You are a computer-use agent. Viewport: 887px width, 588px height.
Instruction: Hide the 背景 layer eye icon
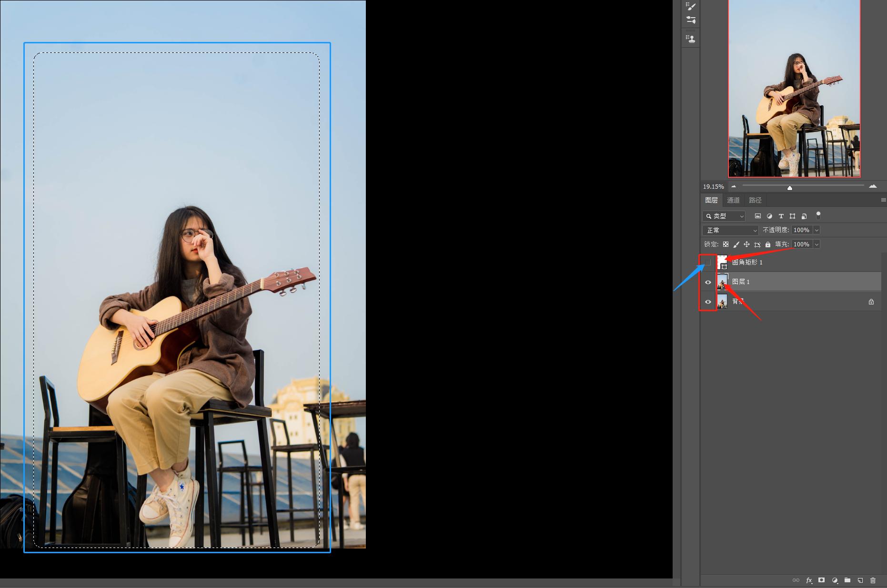coord(708,302)
